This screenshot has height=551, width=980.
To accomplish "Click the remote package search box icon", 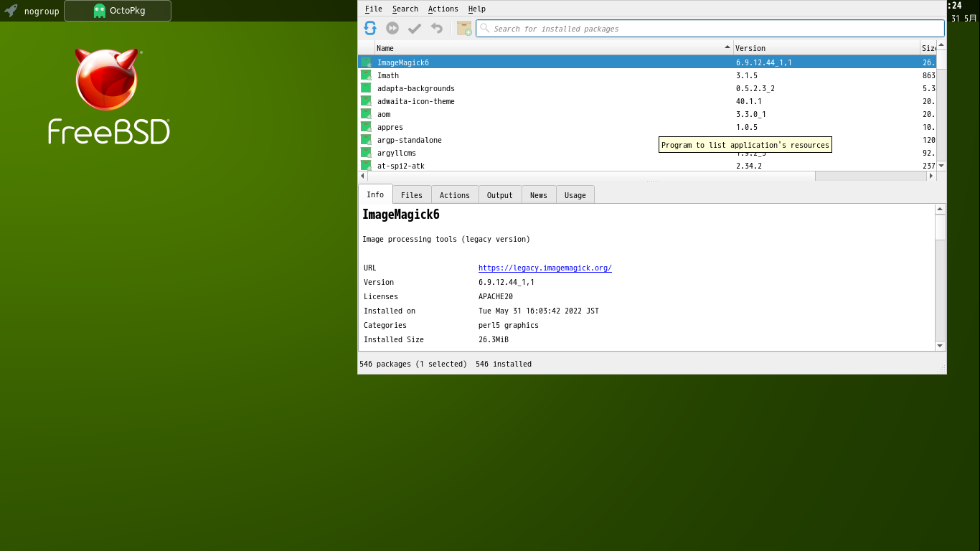I will 464,28.
